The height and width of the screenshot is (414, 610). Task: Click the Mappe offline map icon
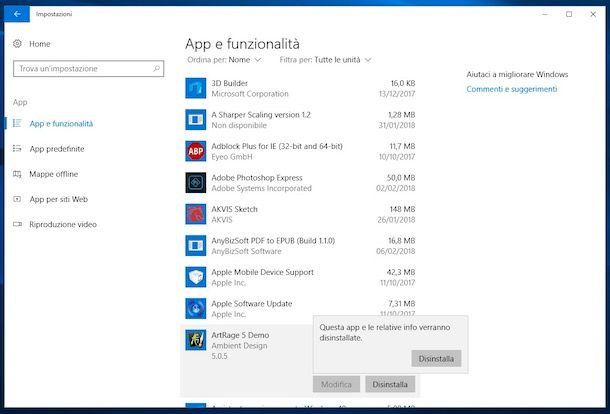click(x=17, y=174)
